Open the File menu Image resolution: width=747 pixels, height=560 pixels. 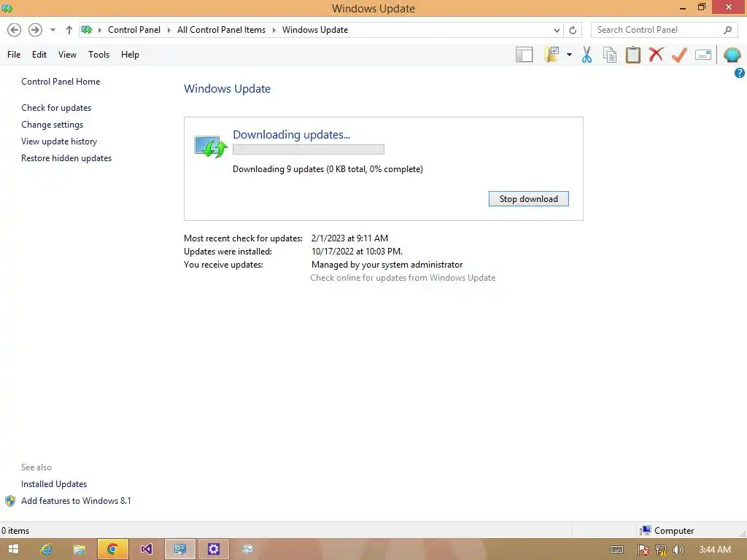pyautogui.click(x=14, y=55)
